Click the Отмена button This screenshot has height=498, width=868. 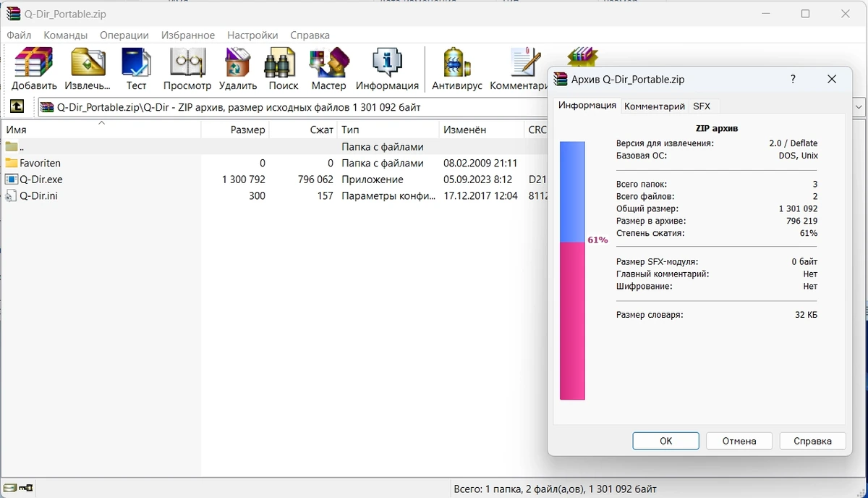(x=739, y=441)
